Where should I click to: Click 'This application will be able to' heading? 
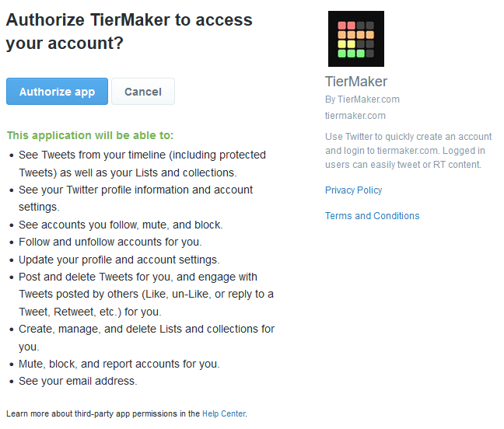90,135
